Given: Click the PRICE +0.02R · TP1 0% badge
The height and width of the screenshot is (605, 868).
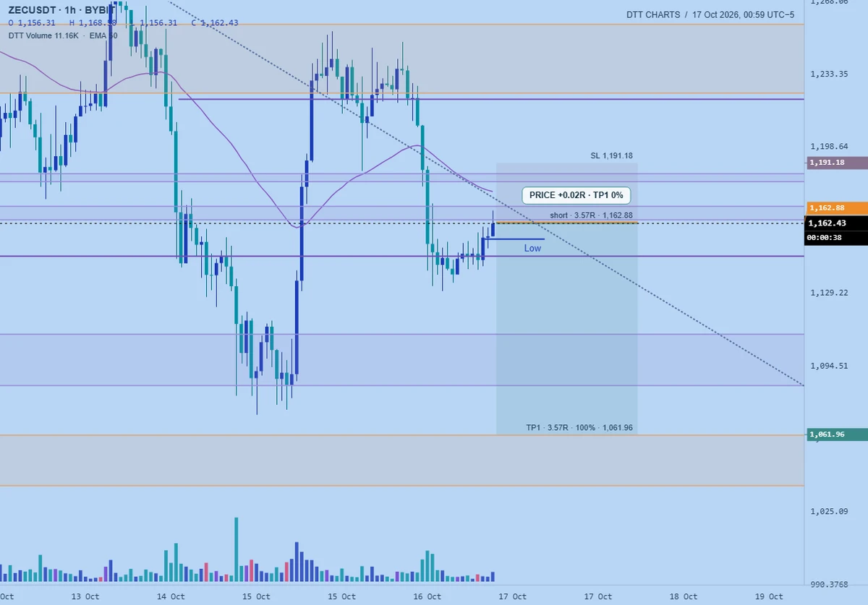Looking at the screenshot, I should 577,195.
